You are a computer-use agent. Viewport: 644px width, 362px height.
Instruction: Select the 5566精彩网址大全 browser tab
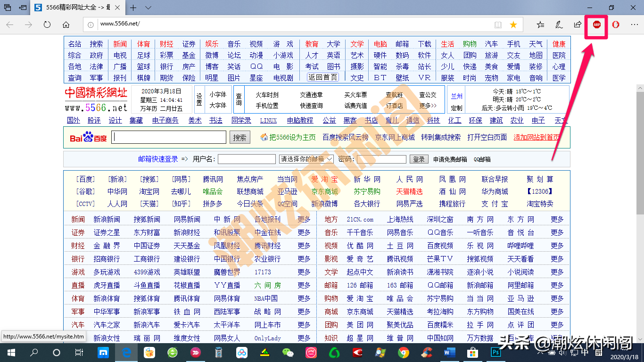coord(79,8)
